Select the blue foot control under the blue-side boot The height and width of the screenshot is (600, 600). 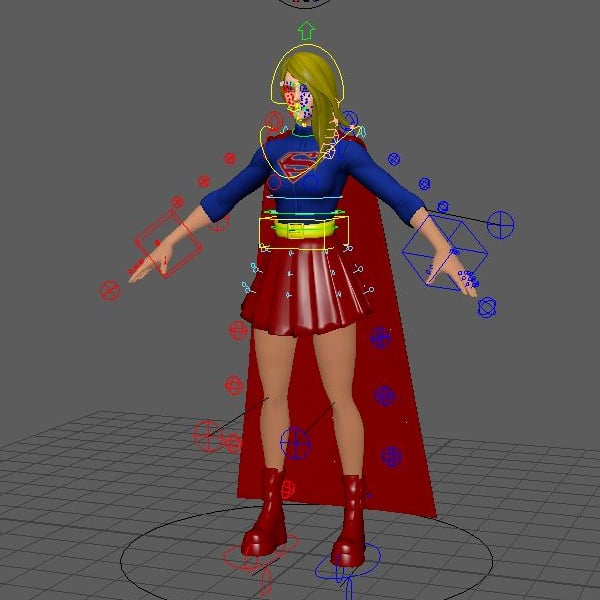tap(347, 561)
